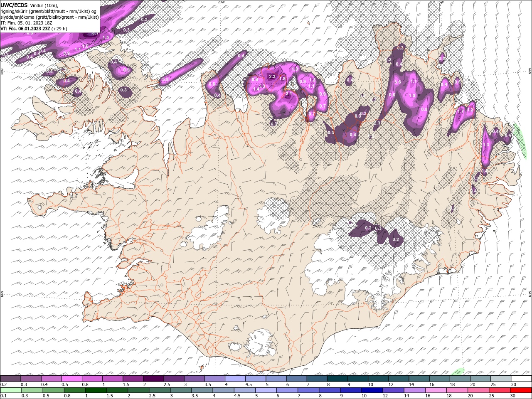Image resolution: width=532 pixels, height=399 pixels.
Task: Pick the 0.5 swatch in the lower legend
Action: point(53,390)
